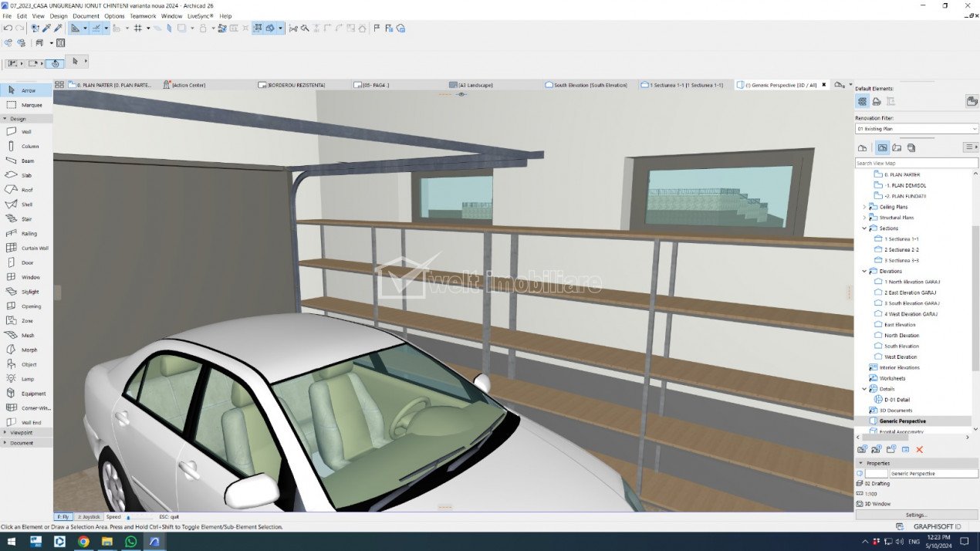Click the red delete view icon
The height and width of the screenshot is (551, 980).
click(x=919, y=449)
